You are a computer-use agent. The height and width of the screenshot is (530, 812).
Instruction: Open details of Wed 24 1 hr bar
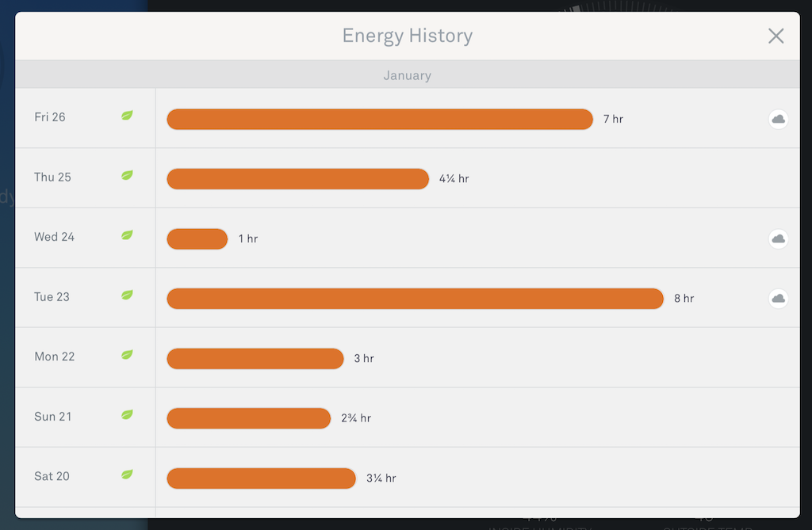pyautogui.click(x=197, y=239)
